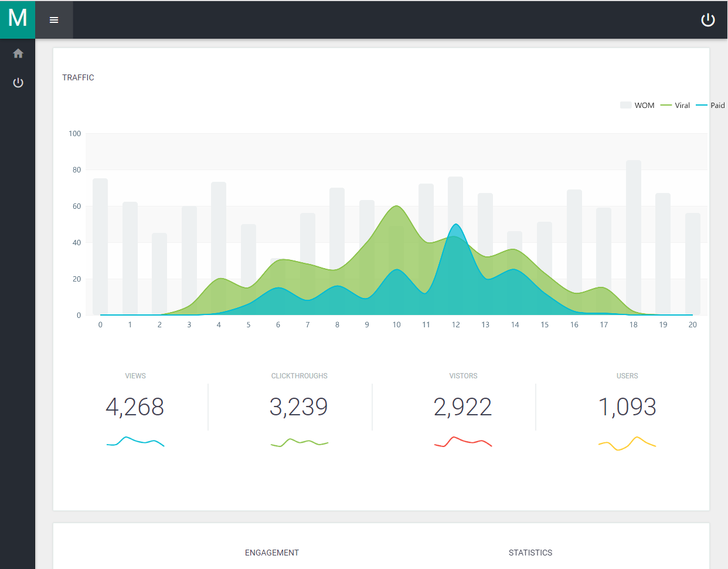Click the 1,093 users number
The image size is (728, 569).
click(627, 407)
